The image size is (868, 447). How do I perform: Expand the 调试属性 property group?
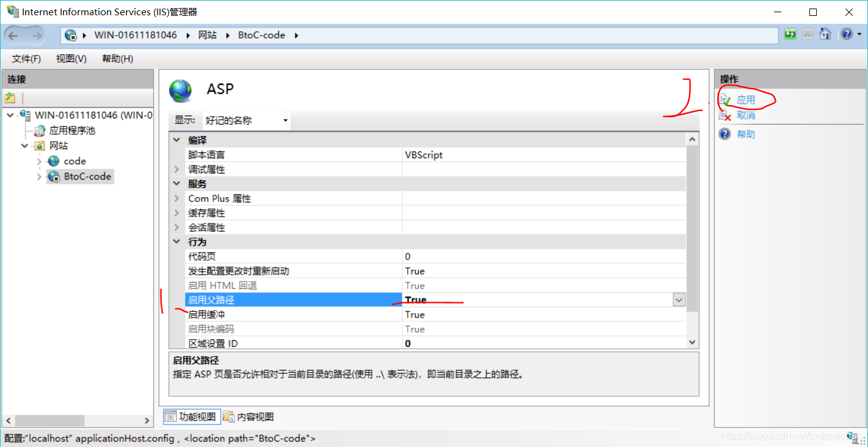[x=176, y=169]
